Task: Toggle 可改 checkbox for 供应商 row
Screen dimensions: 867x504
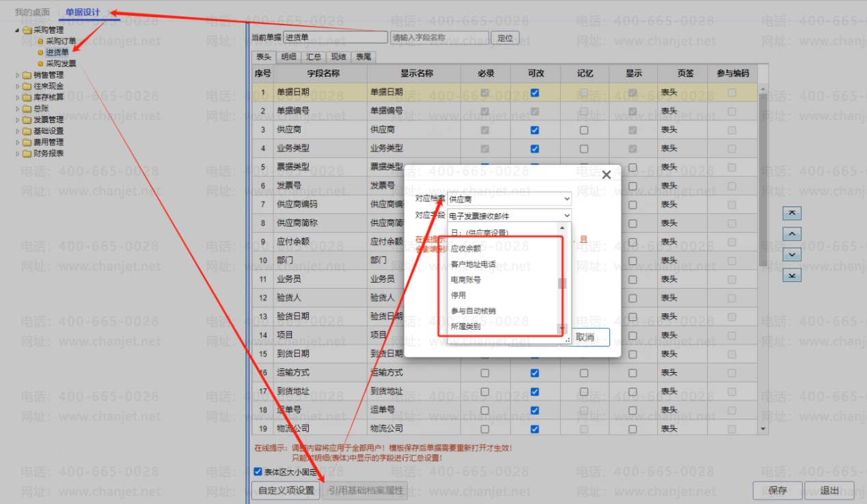Action: 535,130
